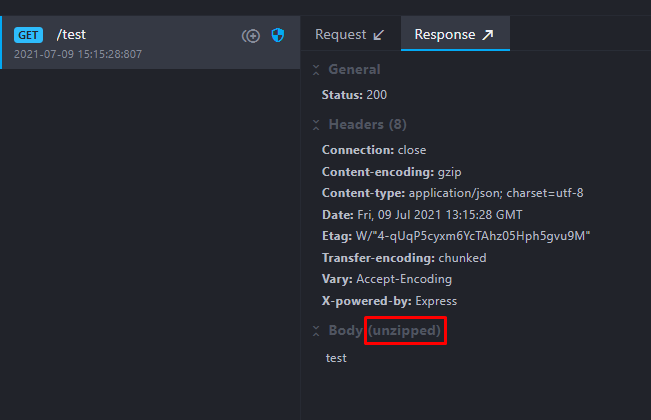The image size is (651, 420).
Task: Collapse the Body section chevron
Action: [x=316, y=330]
